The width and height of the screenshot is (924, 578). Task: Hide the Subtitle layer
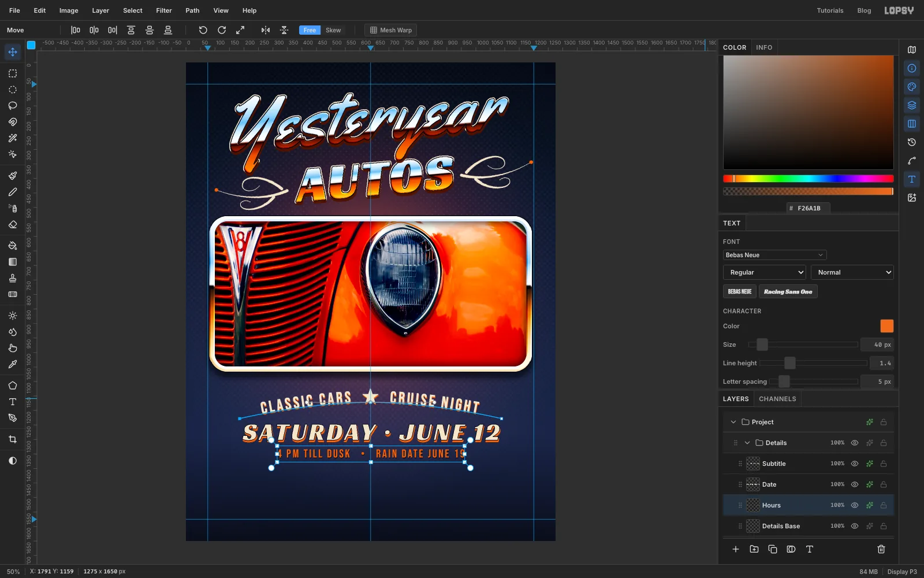tap(855, 464)
